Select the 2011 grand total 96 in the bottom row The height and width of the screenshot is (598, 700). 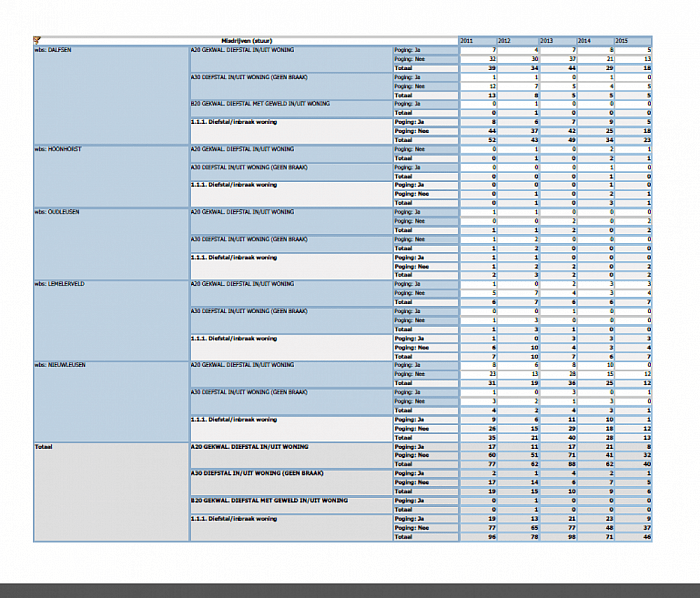[492, 537]
